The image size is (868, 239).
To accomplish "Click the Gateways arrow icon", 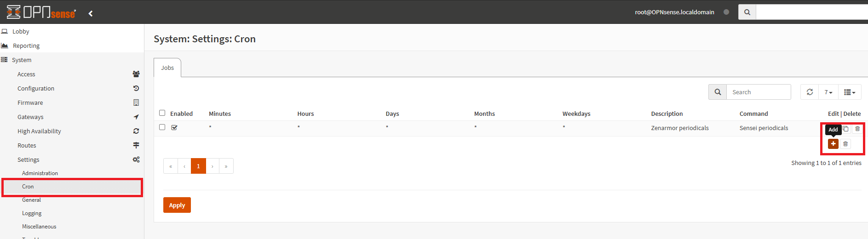I will pos(136,117).
